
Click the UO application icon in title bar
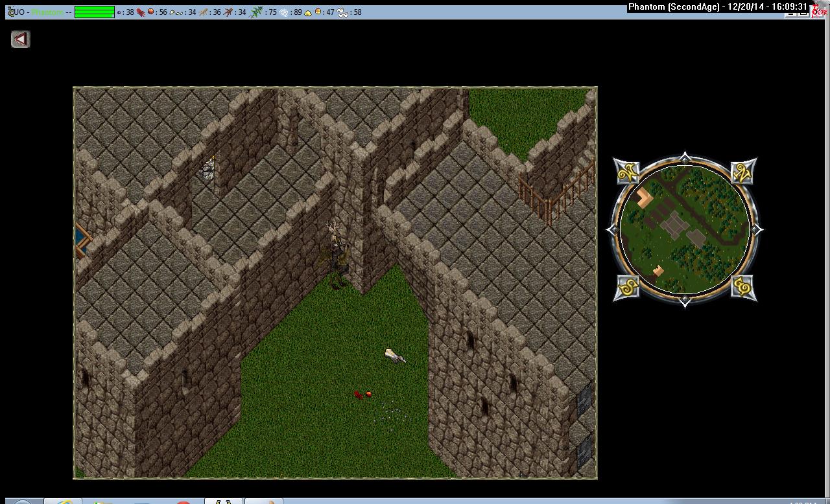(x=10, y=12)
